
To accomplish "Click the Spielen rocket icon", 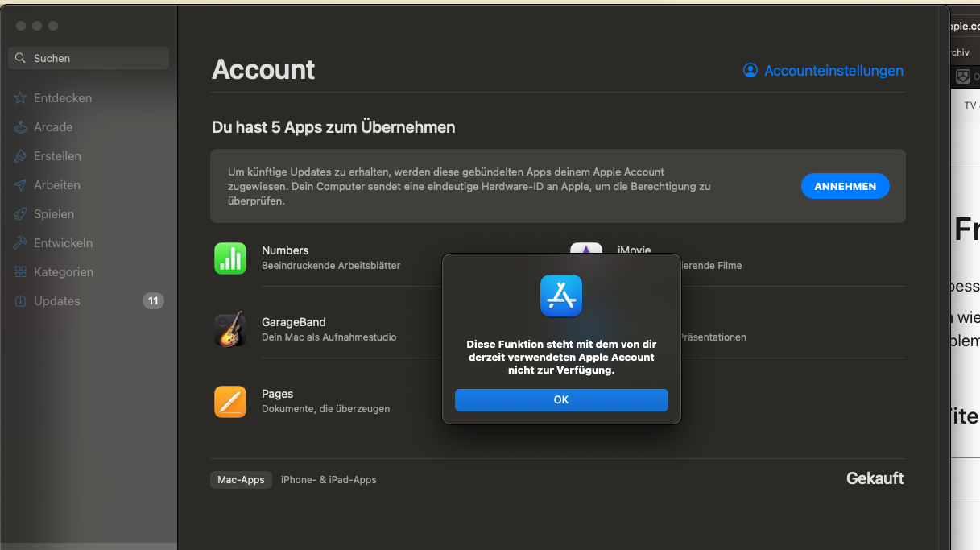I will point(20,214).
